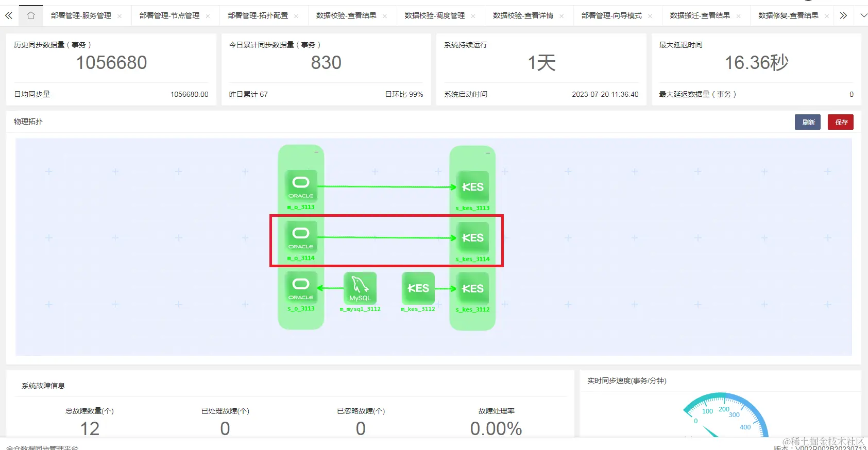Switch to 数据搬迁-查看结果 tab

click(700, 15)
